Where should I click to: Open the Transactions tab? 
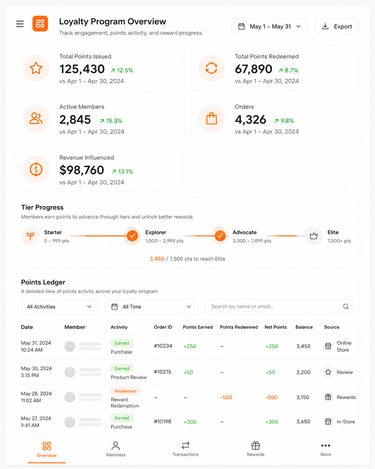(185, 449)
